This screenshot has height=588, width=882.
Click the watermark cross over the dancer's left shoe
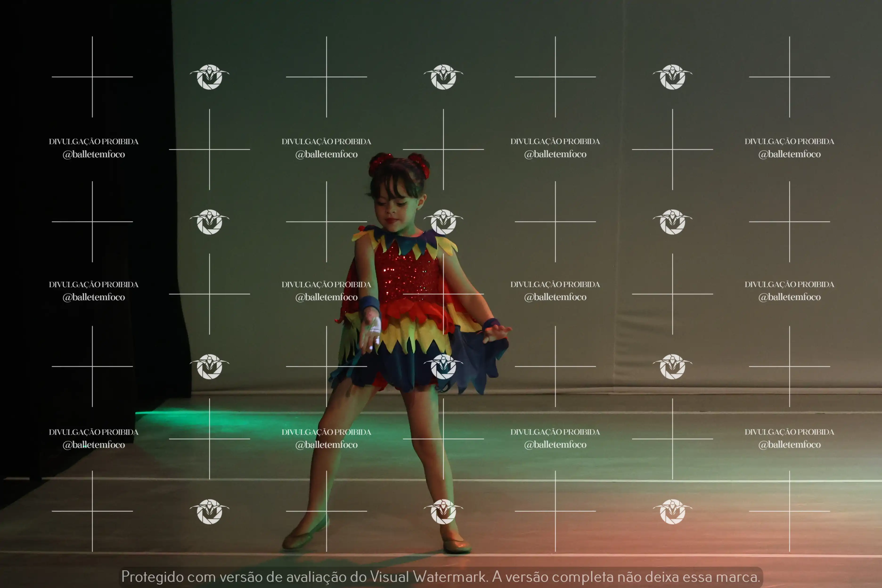(x=326, y=511)
